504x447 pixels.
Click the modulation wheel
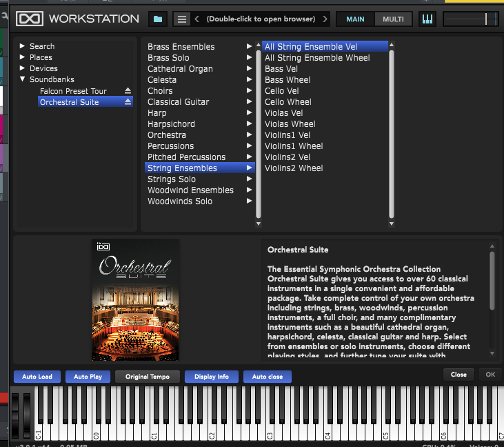point(27,415)
